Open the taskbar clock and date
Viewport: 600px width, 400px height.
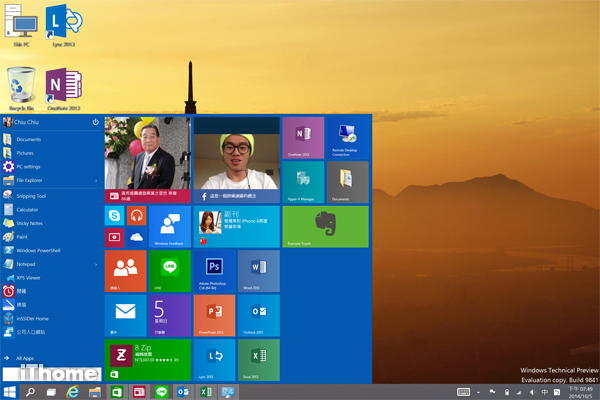579,392
